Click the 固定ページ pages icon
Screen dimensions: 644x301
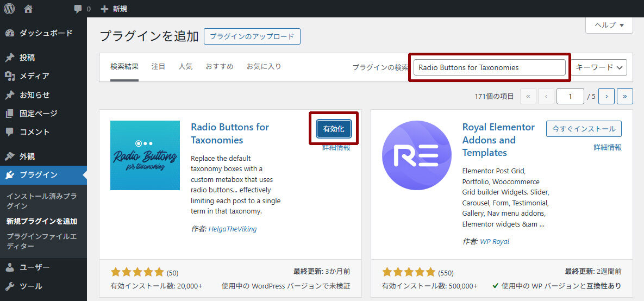[x=10, y=114]
